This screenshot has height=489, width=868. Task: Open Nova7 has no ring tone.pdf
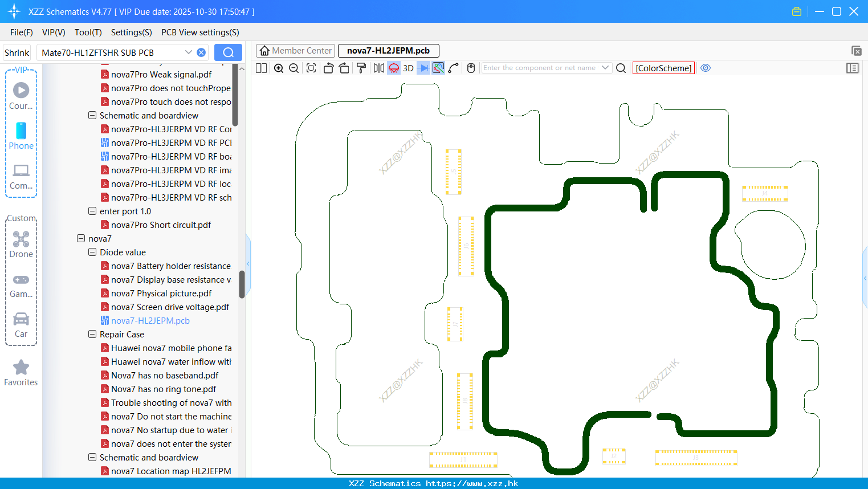[158, 389]
